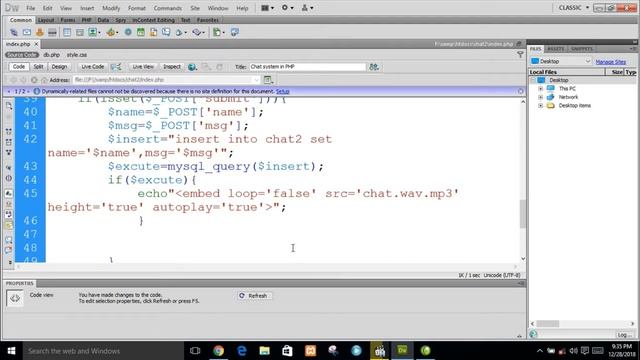Open the Commands menu
The width and height of the screenshot is (640, 360).
(167, 8)
